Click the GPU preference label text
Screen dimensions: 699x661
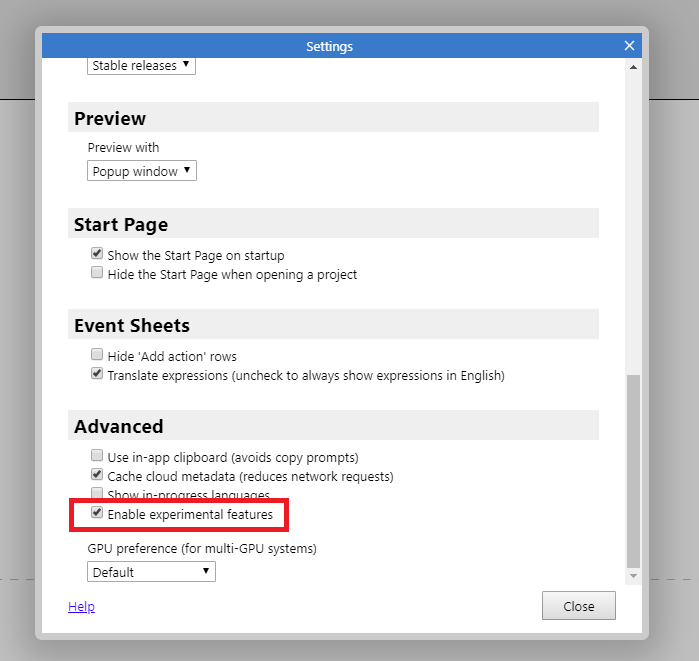click(x=202, y=548)
